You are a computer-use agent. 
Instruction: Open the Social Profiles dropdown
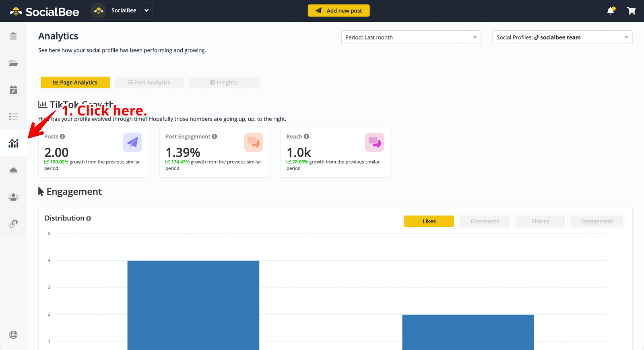[x=562, y=37]
